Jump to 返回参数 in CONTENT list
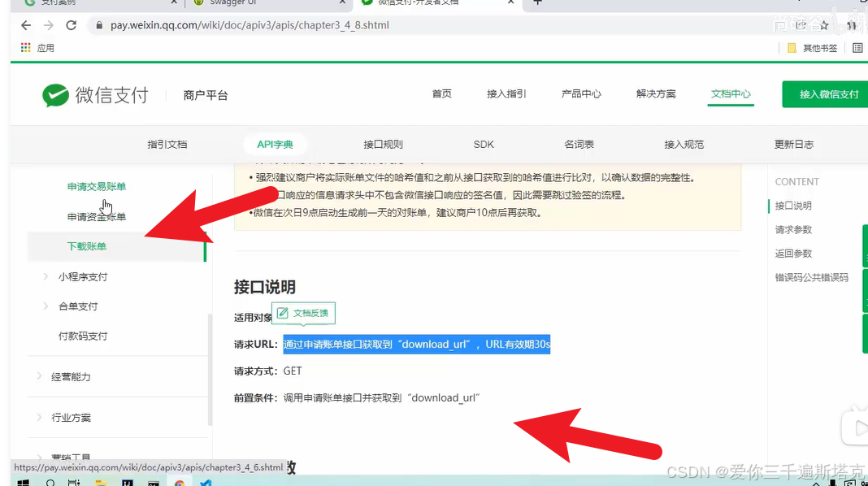The height and width of the screenshot is (486, 868). point(793,254)
